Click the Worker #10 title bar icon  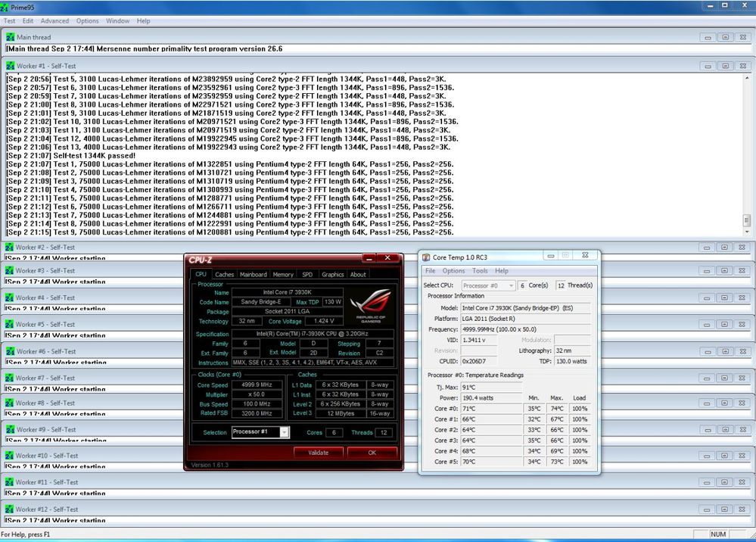click(x=9, y=456)
